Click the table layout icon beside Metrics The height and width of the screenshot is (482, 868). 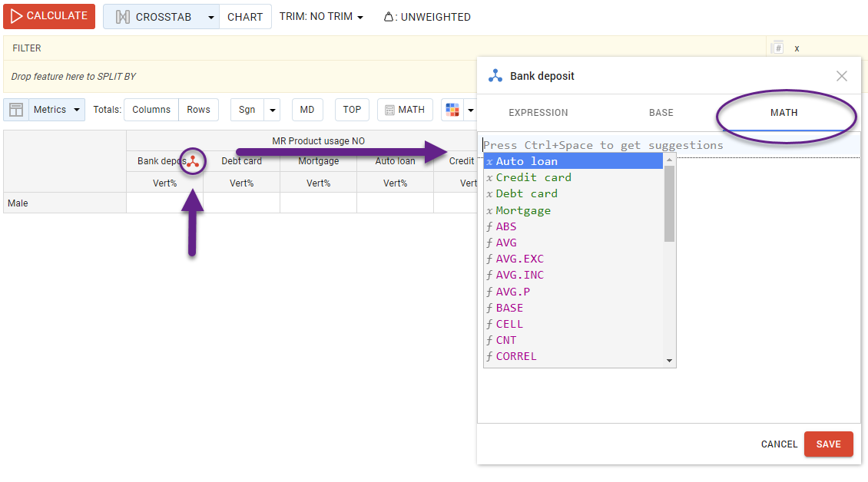(15, 110)
